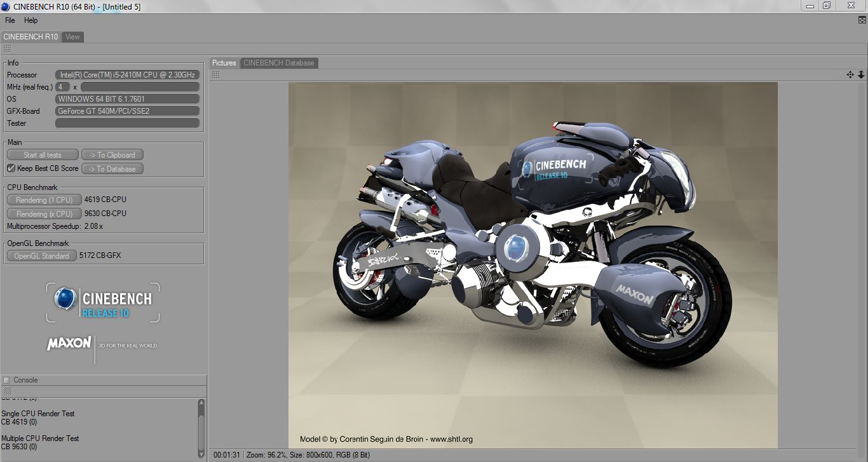Click the grip handle under CINEBENCH R10 tab
868x462 pixels.
pyautogui.click(x=7, y=48)
